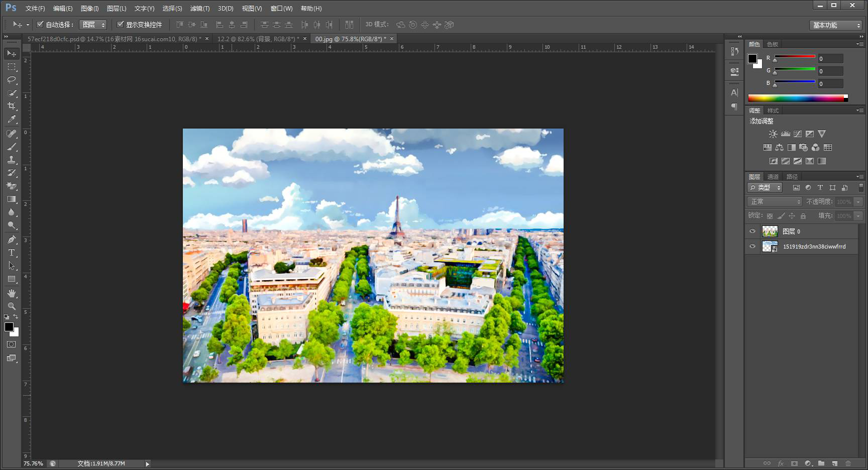Switch to the 通道 channels tab

[x=773, y=177]
